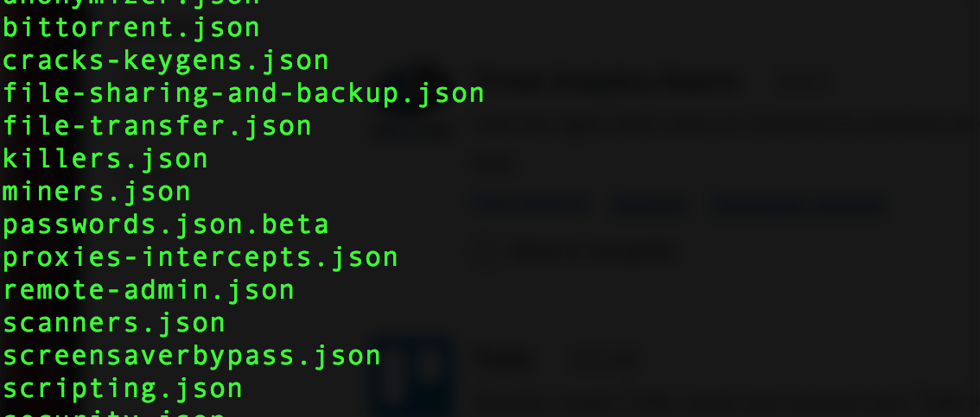This screenshot has height=417, width=980.
Task: Select the file-transfer.json line
Action: click(157, 126)
